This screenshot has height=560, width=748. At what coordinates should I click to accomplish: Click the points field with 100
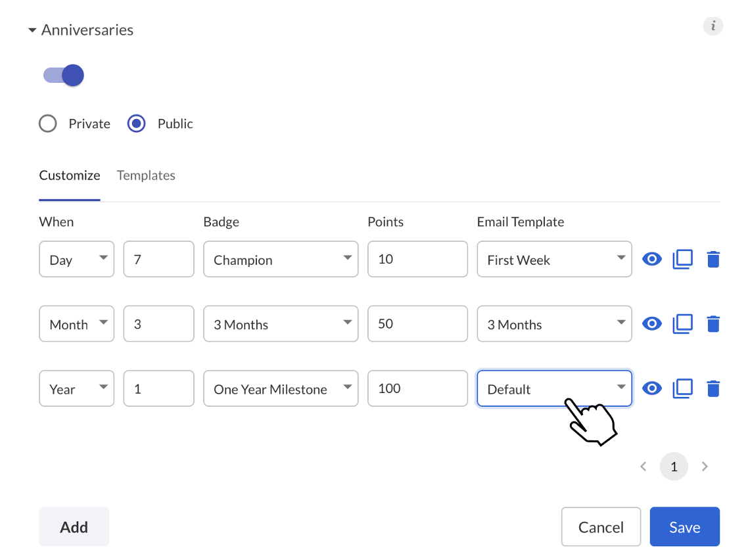[418, 388]
